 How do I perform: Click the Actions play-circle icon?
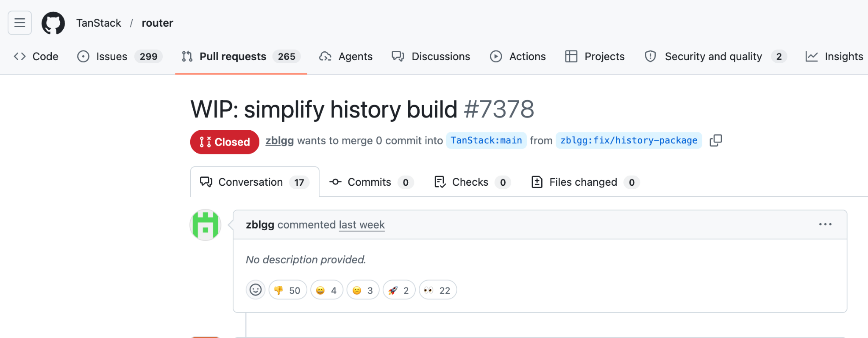coord(496,56)
